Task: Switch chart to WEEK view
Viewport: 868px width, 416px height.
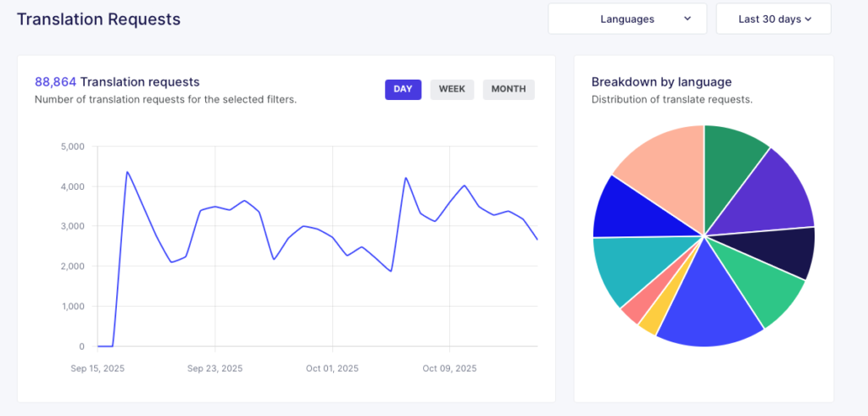Action: pos(452,89)
